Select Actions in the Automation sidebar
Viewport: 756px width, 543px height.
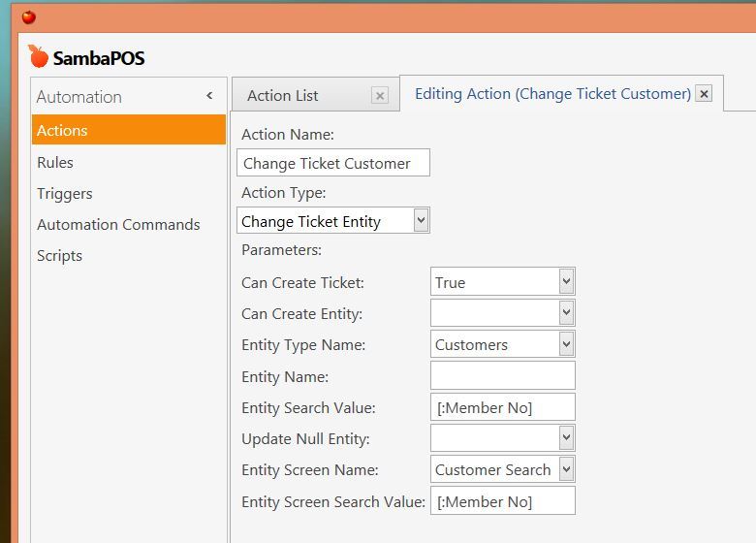[x=129, y=130]
